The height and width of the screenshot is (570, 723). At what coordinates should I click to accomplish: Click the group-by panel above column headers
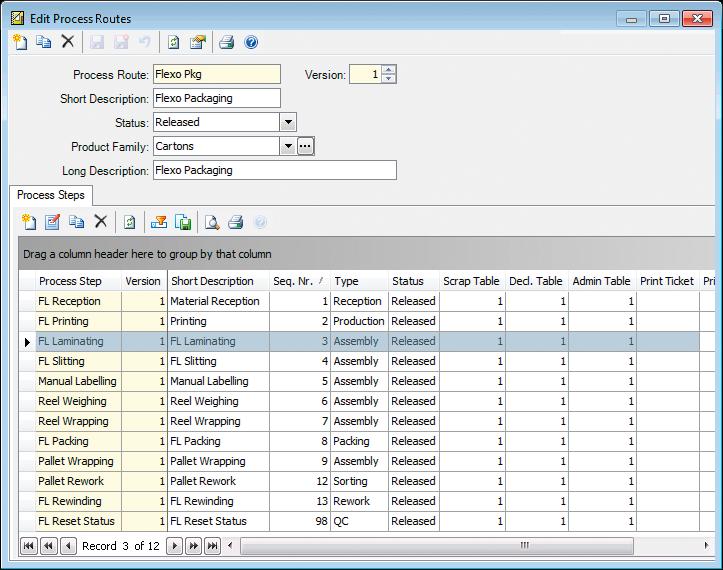tap(367, 254)
